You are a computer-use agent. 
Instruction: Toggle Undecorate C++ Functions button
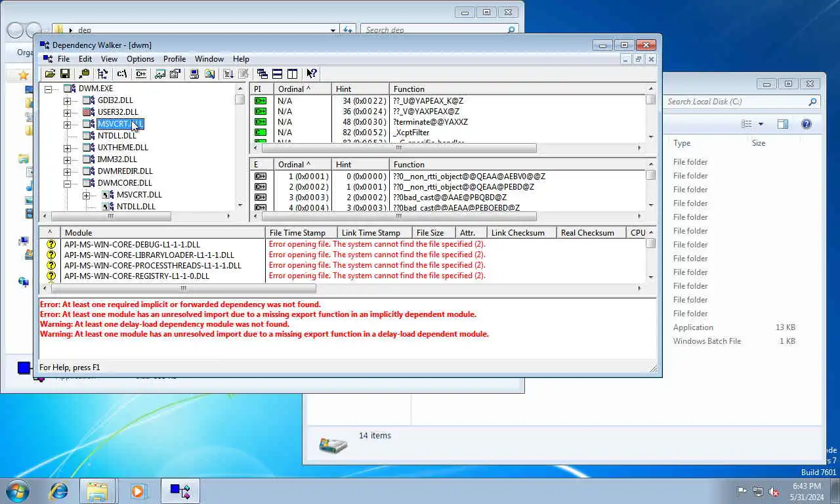[140, 74]
